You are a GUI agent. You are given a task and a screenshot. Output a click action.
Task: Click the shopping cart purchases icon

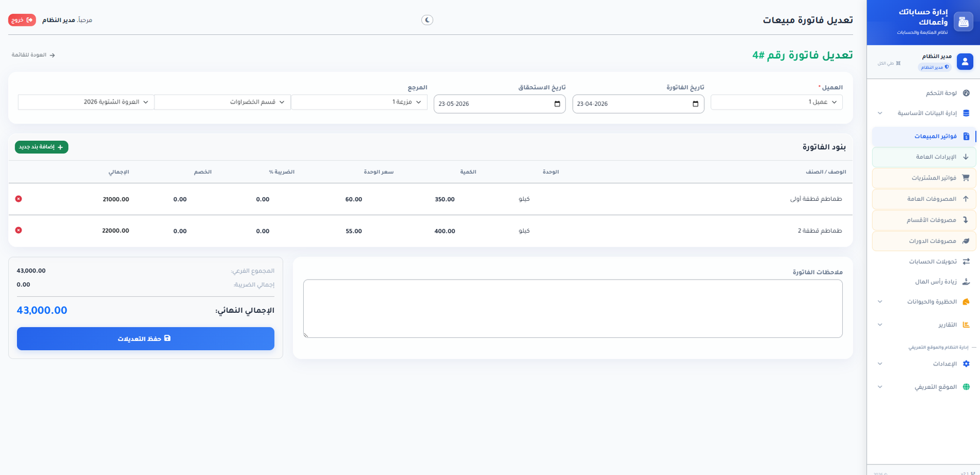[966, 178]
